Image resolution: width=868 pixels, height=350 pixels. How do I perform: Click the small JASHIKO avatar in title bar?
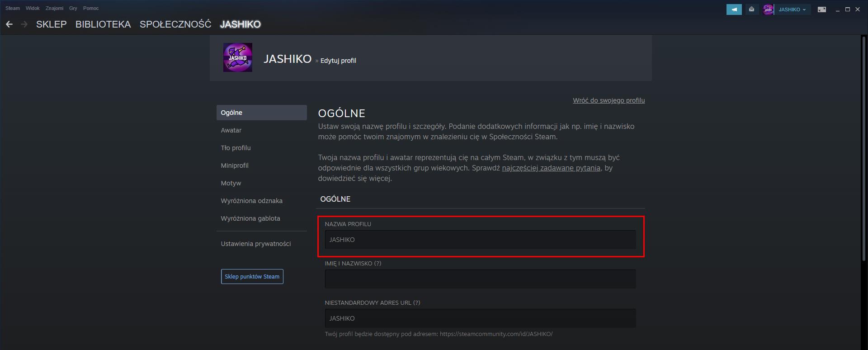coord(768,9)
